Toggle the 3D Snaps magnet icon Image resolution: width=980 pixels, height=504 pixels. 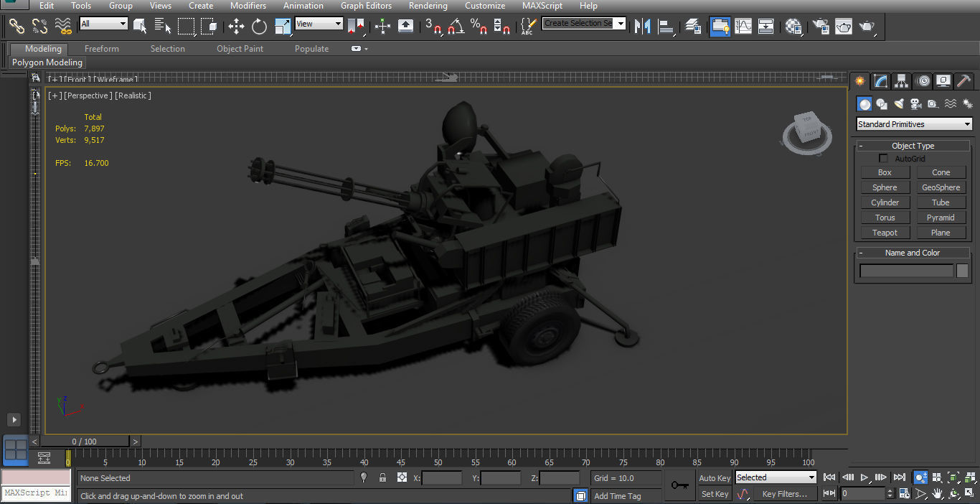tap(433, 27)
